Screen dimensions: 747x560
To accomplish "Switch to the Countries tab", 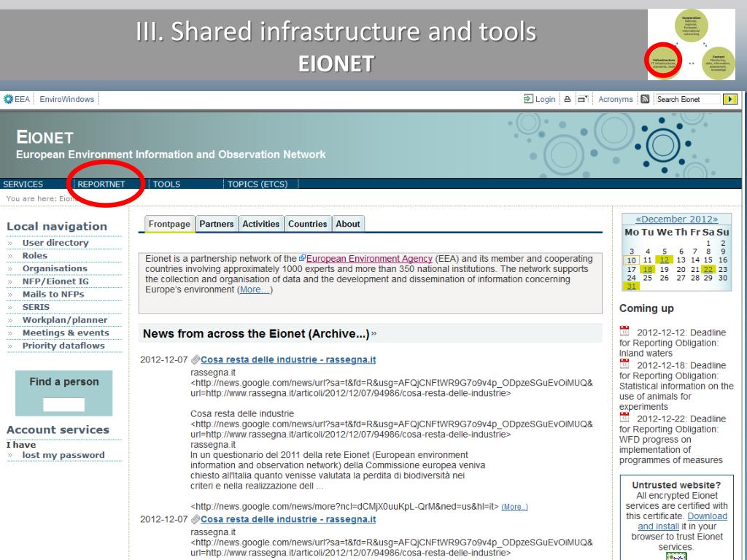I will [307, 224].
